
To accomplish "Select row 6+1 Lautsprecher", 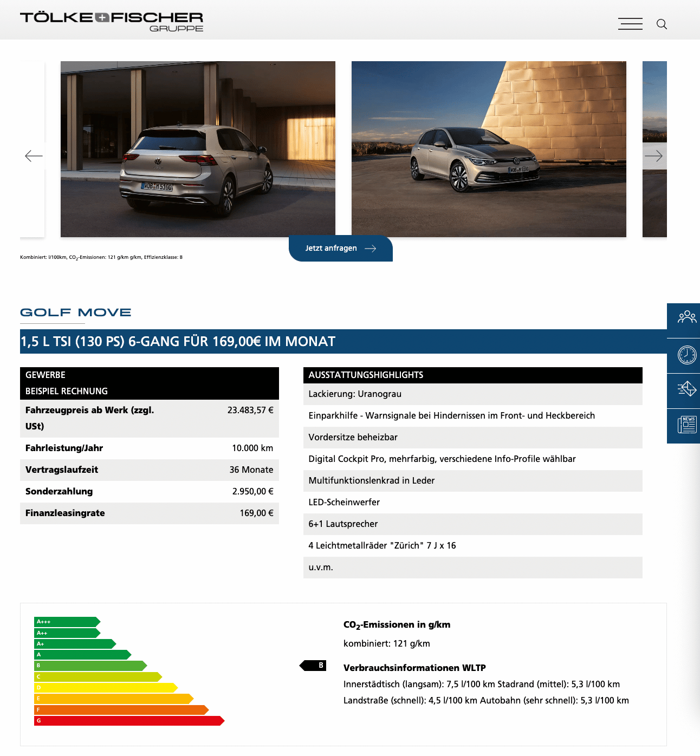I will (473, 524).
